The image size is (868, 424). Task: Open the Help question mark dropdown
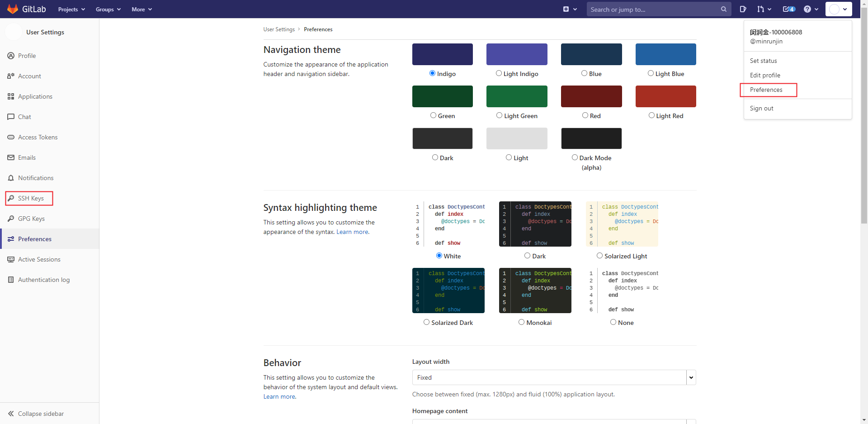pos(811,9)
